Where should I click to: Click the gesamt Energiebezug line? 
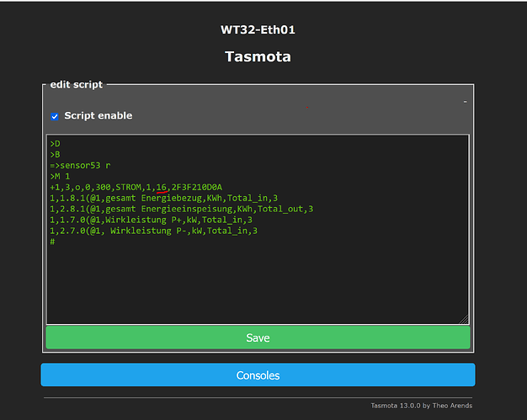(x=163, y=199)
